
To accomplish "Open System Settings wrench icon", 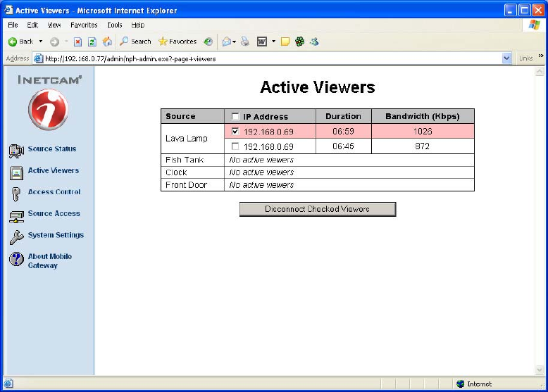I will [16, 236].
